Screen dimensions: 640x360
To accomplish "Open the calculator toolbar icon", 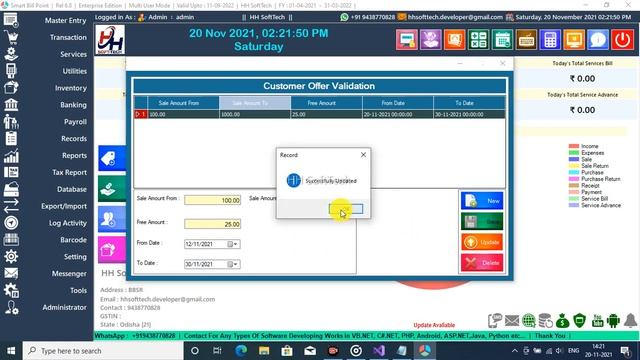I will click(550, 40).
